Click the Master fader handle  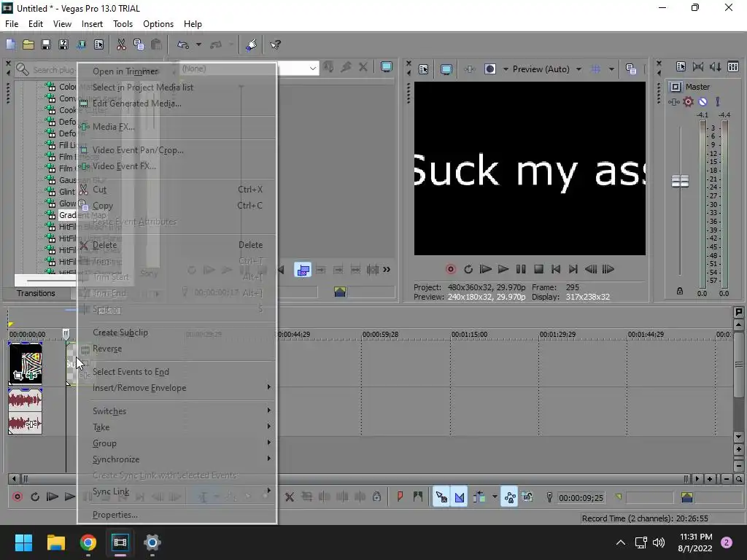[x=680, y=181]
